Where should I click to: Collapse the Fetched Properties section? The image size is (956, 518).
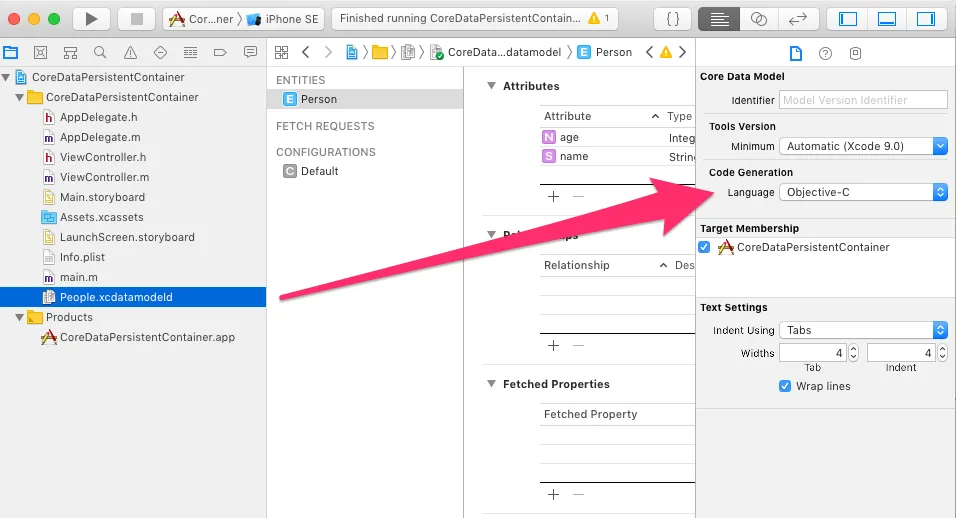point(491,384)
